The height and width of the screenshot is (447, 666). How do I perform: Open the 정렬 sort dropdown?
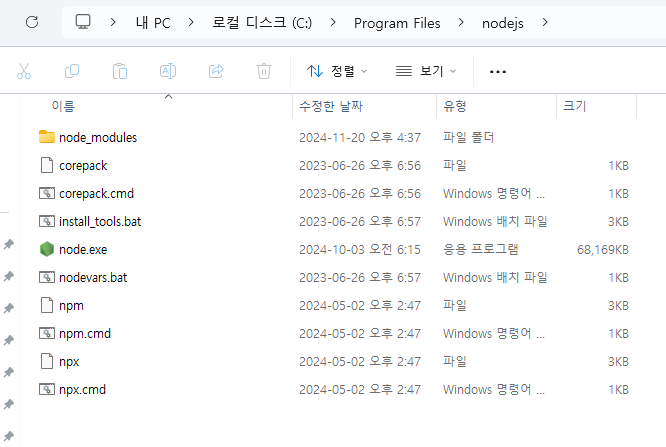(337, 71)
